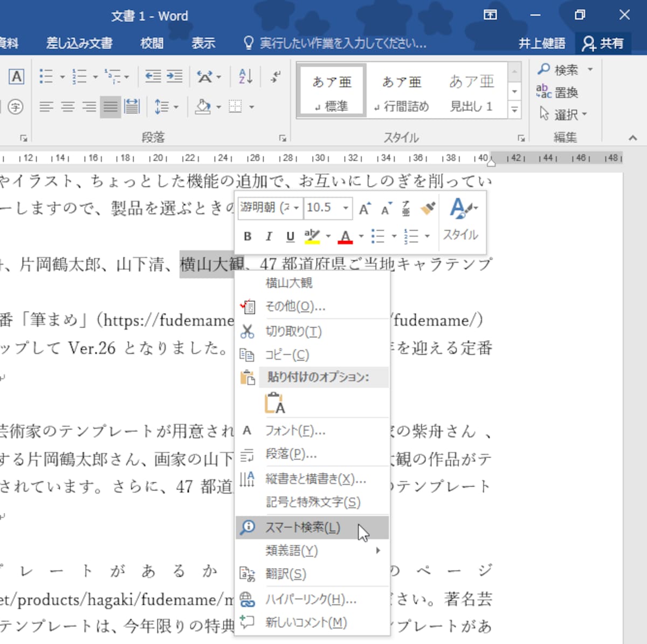Click the 置換 replace command
647x644 pixels.
click(557, 92)
